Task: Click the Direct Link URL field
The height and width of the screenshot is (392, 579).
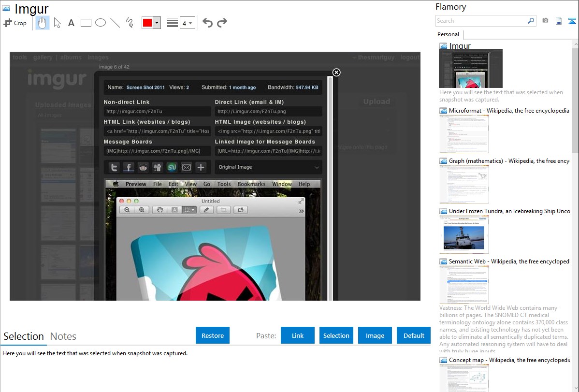Action: (268, 111)
